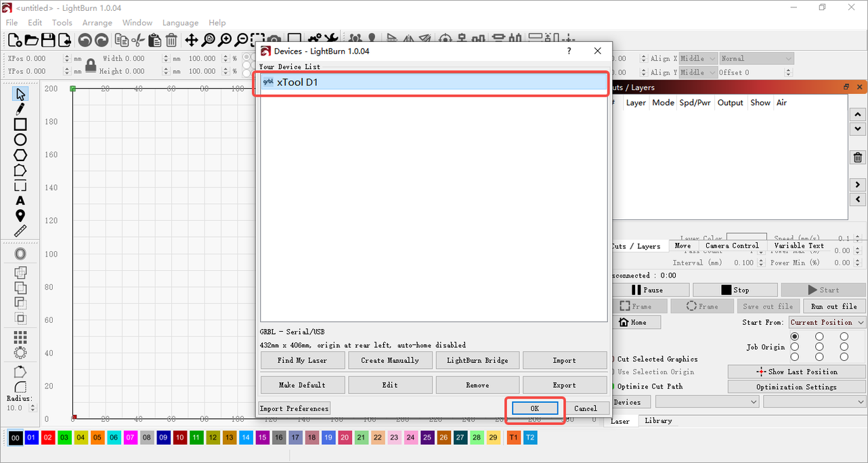Click the trash Delete icon in top toolbar

171,40
